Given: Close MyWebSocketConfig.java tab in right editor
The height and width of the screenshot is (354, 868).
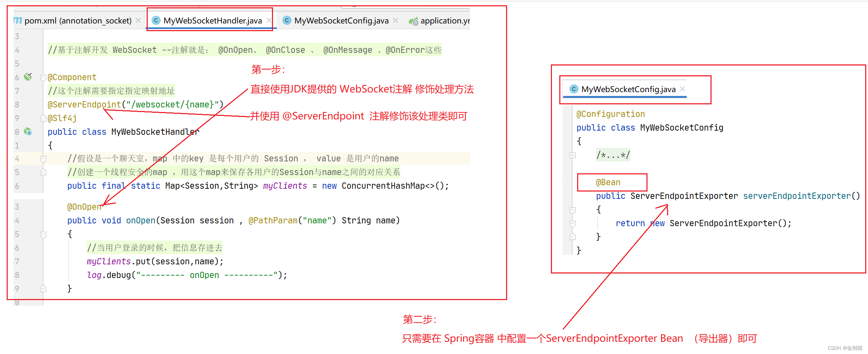Looking at the screenshot, I should pos(682,89).
